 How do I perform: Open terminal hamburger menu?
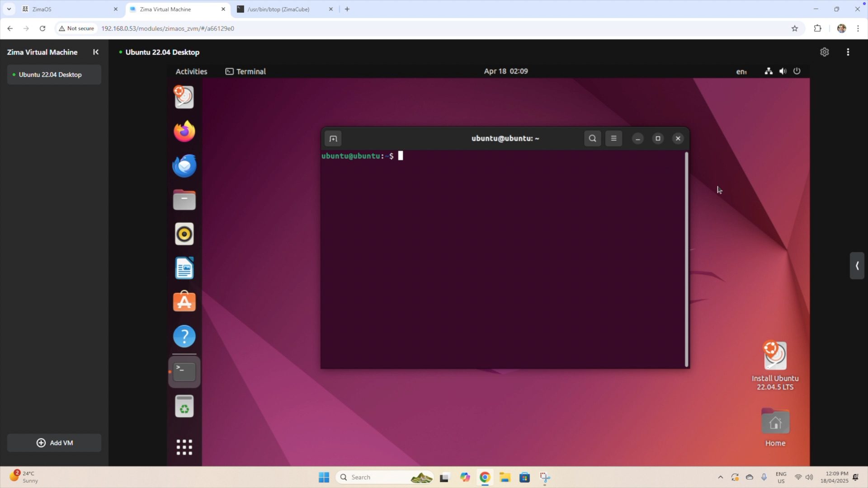tap(613, 139)
